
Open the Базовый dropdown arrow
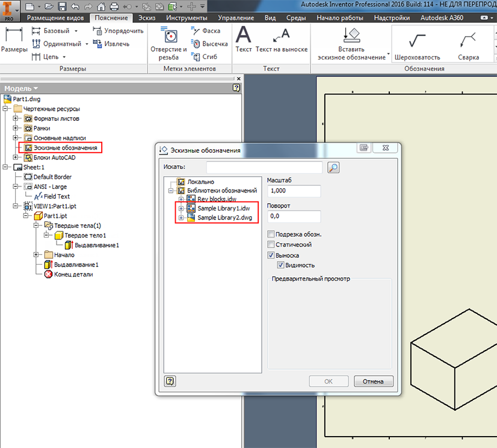(x=76, y=31)
